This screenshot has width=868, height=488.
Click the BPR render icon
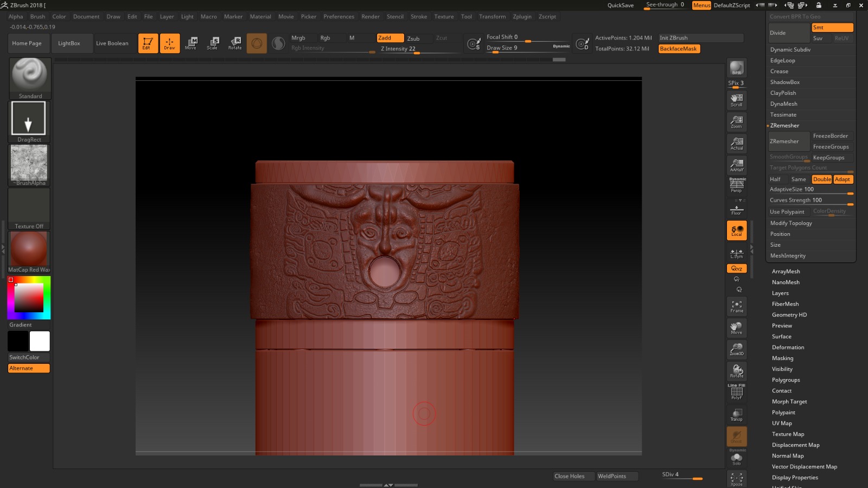[x=736, y=68]
